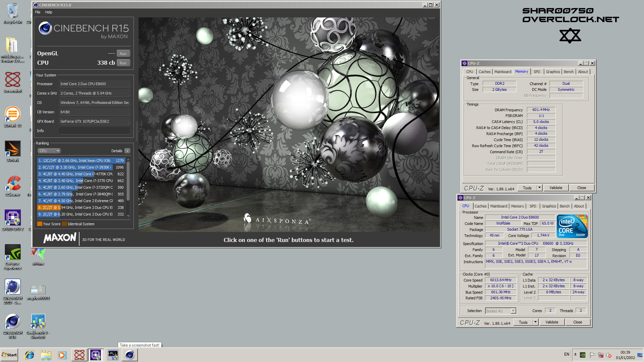Click the Screenshot tool taskbar icon
644x362 pixels.
79,355
